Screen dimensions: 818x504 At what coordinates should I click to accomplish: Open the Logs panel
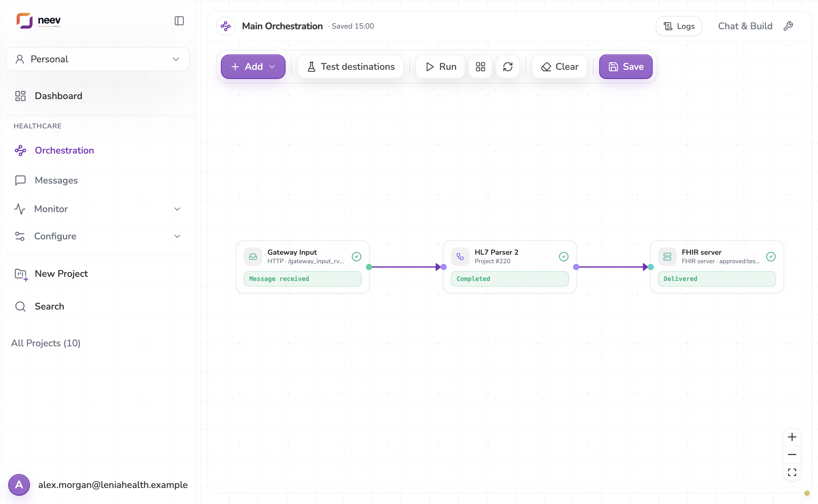679,26
